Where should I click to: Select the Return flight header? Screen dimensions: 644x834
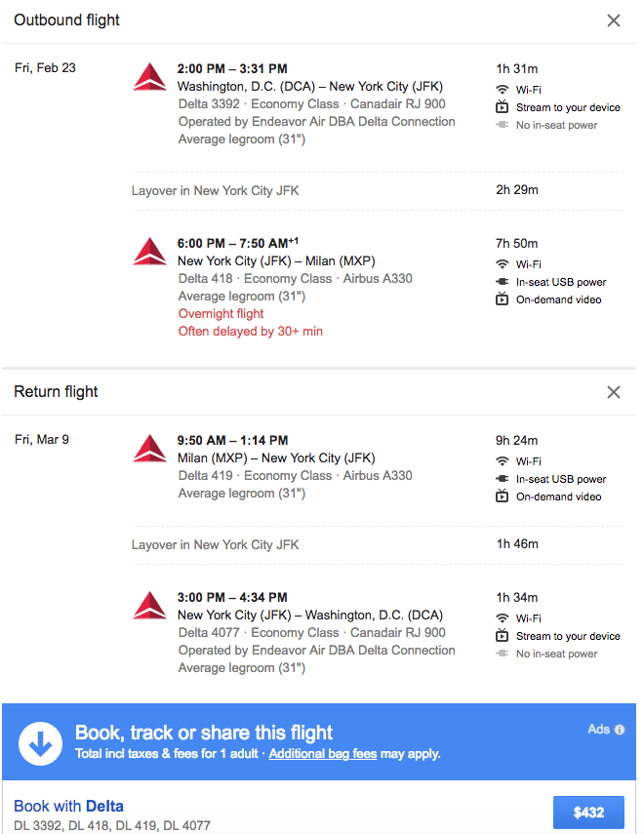(x=57, y=392)
